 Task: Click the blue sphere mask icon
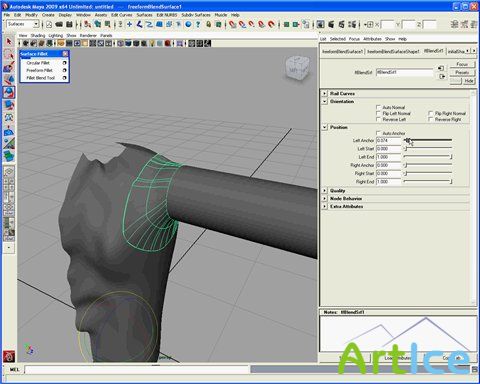click(x=188, y=24)
